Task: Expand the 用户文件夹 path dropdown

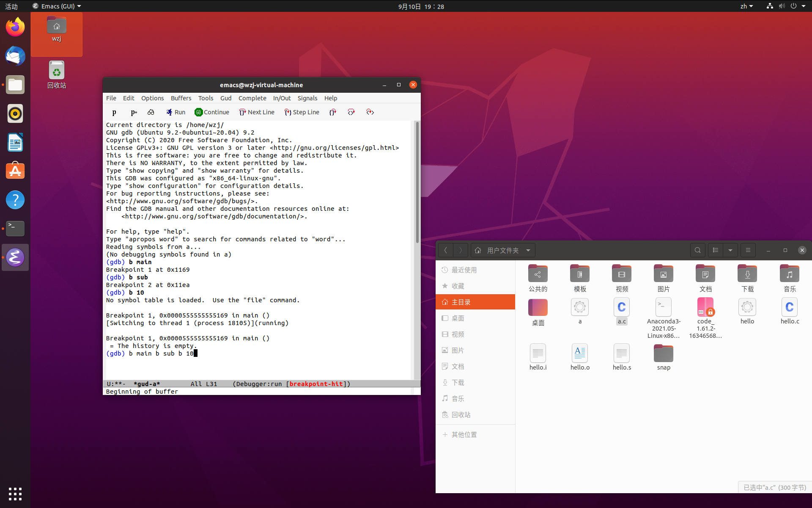Action: 528,250
